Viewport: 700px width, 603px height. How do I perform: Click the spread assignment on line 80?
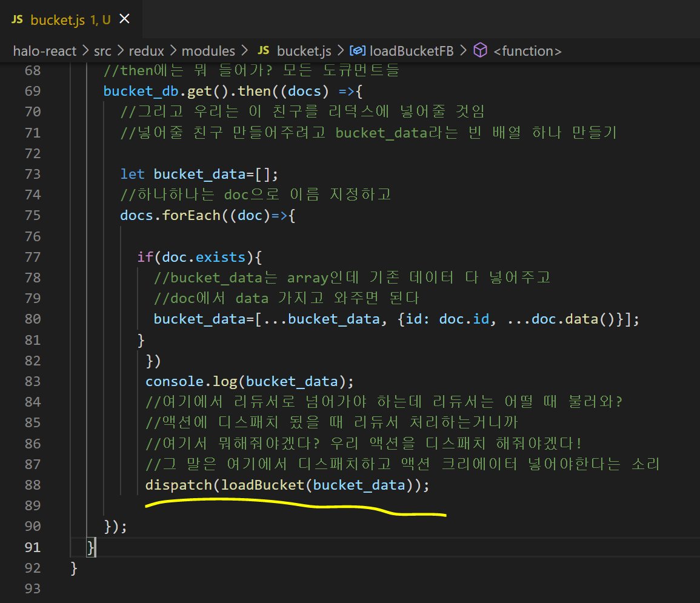click(396, 319)
